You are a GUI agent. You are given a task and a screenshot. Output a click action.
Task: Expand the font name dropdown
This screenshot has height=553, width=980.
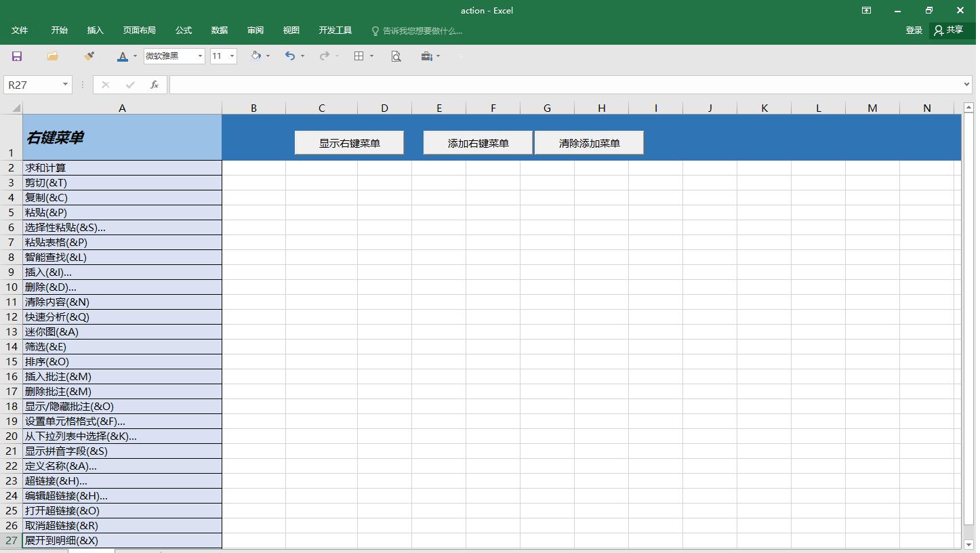tap(200, 56)
